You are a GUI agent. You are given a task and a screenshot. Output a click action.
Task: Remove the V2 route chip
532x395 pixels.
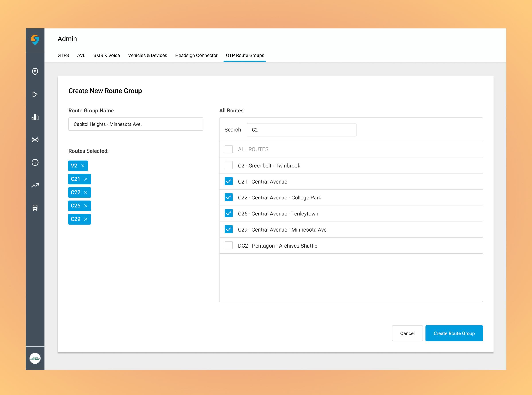[83, 166]
